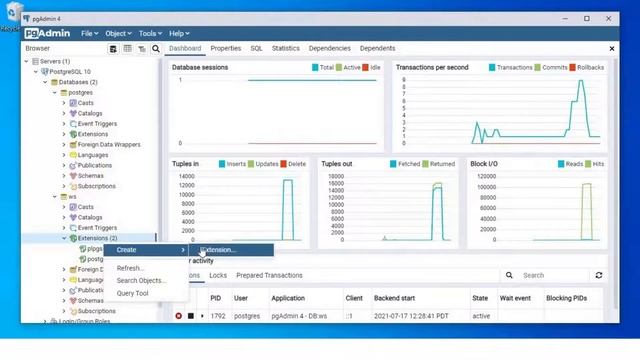Viewport: 640px width, 360px height.
Task: Click the ws database icon
Action: coord(64,197)
